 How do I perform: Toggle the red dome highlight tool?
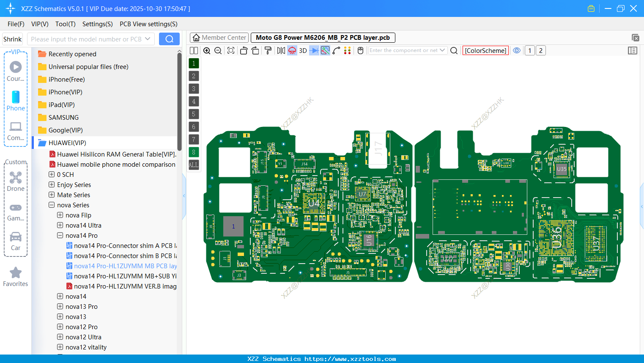(x=292, y=50)
